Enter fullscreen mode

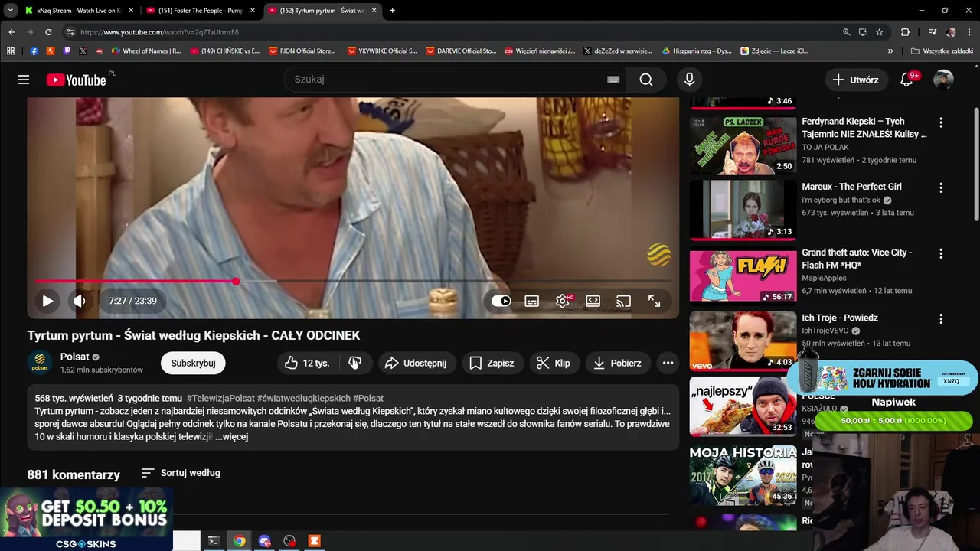[654, 301]
